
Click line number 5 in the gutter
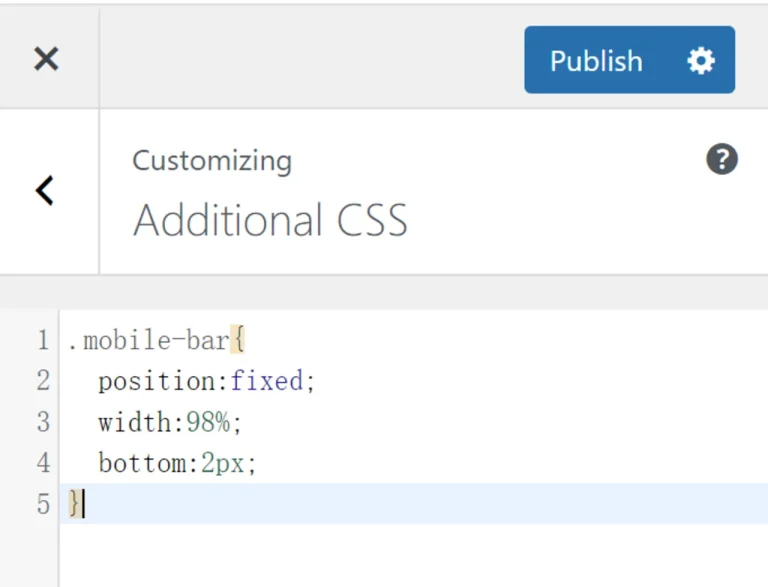tap(42, 504)
